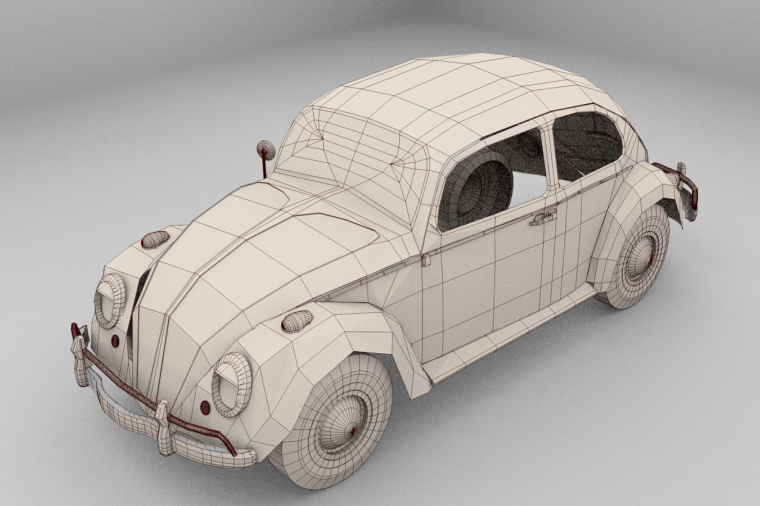Click the car's door handle
Viewport: 760px width, 506px height.
pos(542,217)
